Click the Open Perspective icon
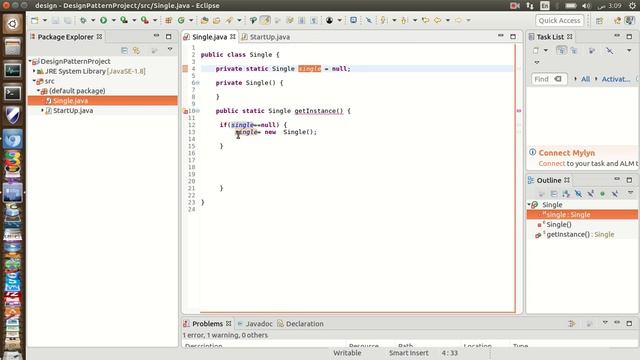The width and height of the screenshot is (640, 360). tap(599, 20)
